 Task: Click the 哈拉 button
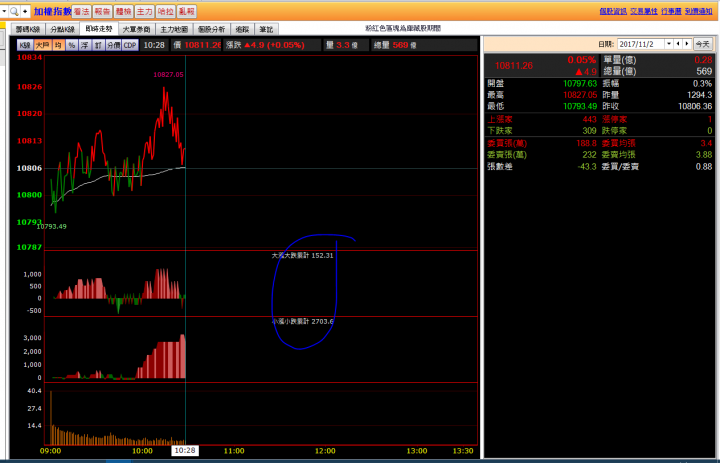[x=165, y=11]
